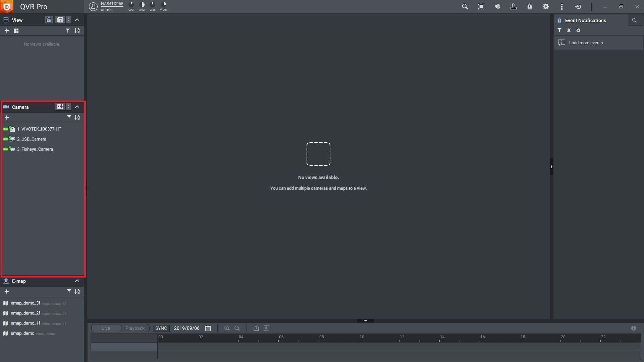
Task: Click Load more events
Action: point(586,43)
